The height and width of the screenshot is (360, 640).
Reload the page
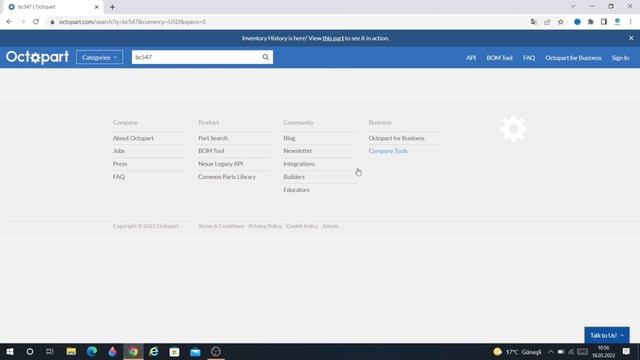[x=36, y=22]
